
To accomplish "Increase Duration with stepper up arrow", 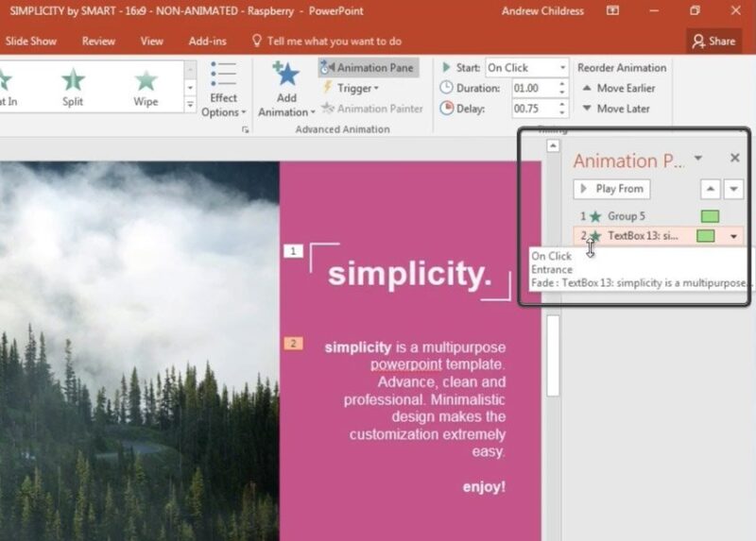I will click(x=562, y=84).
